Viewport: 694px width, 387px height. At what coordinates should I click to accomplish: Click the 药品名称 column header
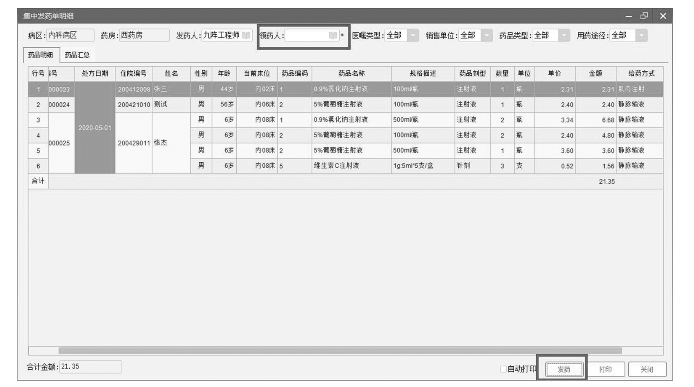coord(351,74)
